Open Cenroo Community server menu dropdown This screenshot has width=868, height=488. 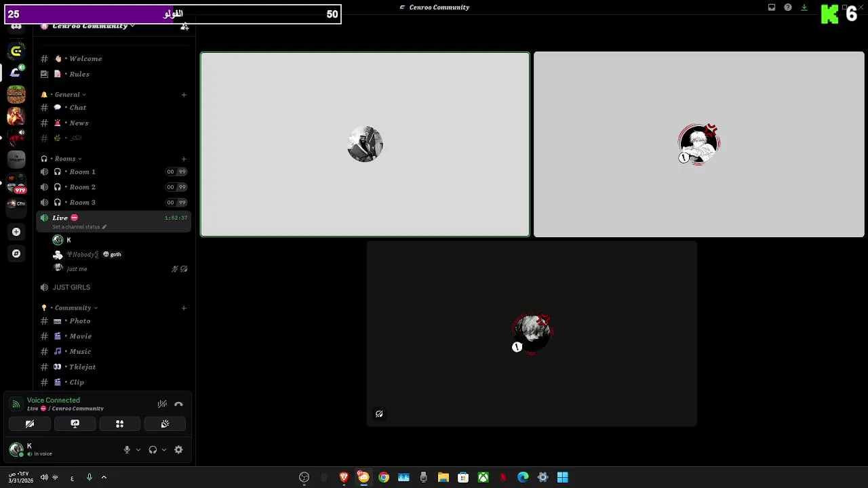pyautogui.click(x=90, y=26)
